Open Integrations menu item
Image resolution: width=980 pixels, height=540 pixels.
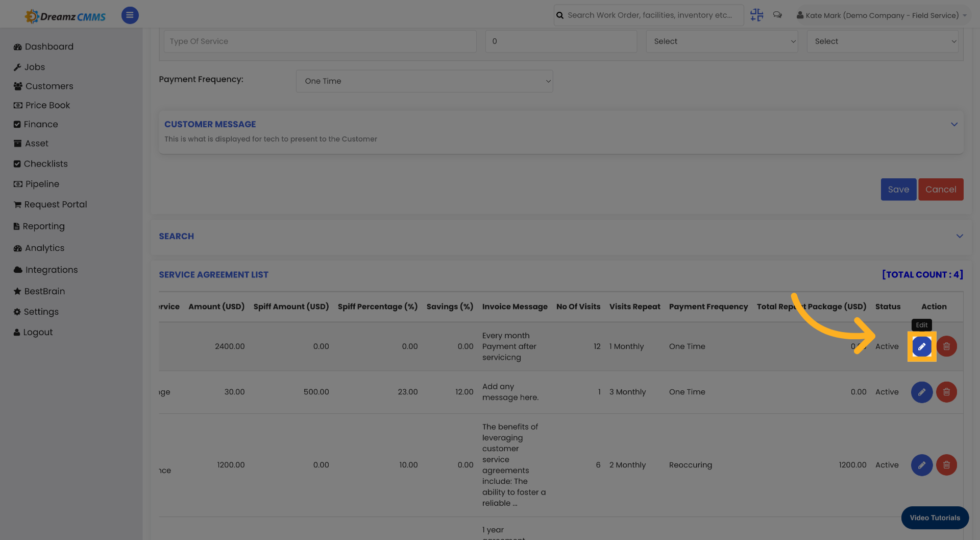[45, 270]
